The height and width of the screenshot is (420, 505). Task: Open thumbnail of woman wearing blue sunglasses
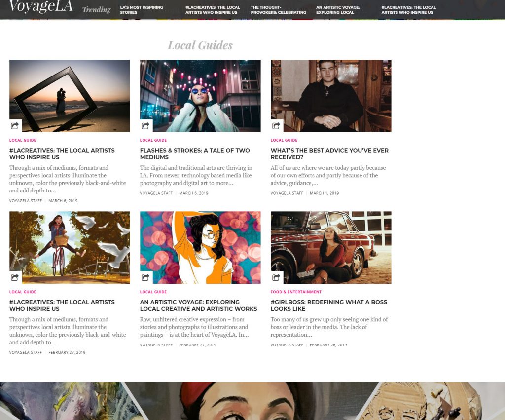pyautogui.click(x=200, y=96)
